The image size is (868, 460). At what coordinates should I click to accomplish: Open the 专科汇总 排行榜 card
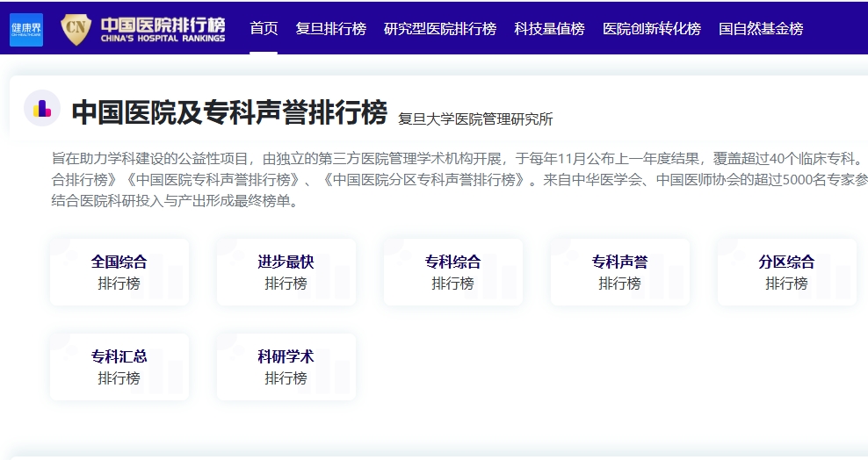click(119, 367)
